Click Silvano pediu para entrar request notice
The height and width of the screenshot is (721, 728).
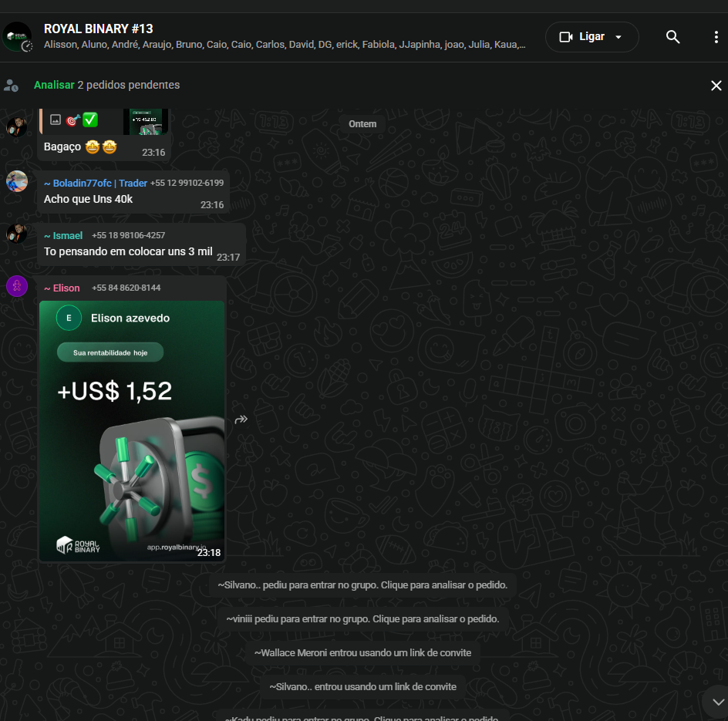pyautogui.click(x=362, y=585)
